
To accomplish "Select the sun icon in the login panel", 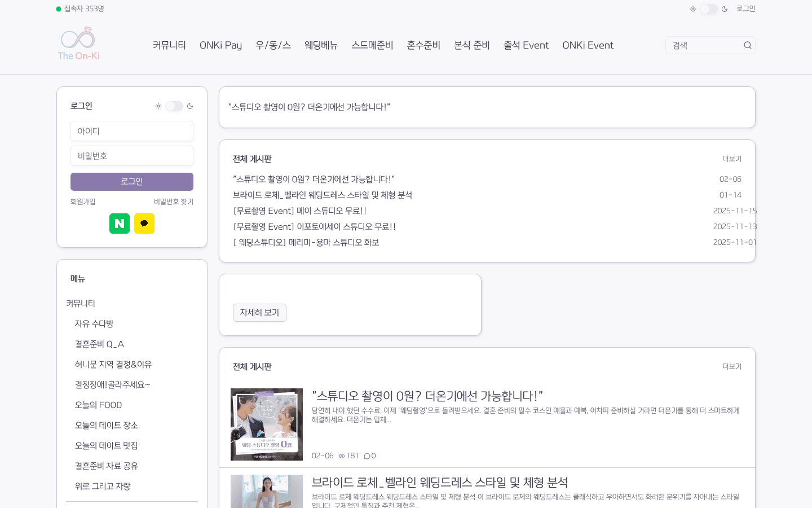I will 158,106.
